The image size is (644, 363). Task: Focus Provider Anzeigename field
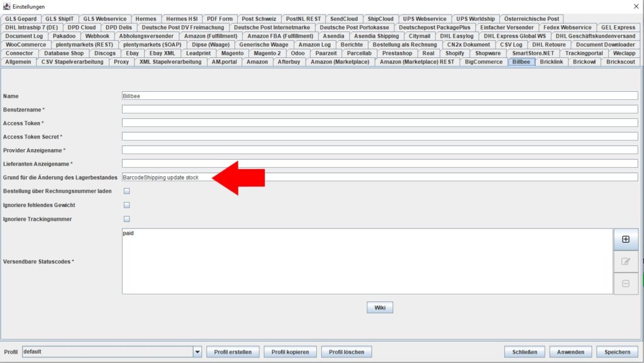(x=380, y=150)
